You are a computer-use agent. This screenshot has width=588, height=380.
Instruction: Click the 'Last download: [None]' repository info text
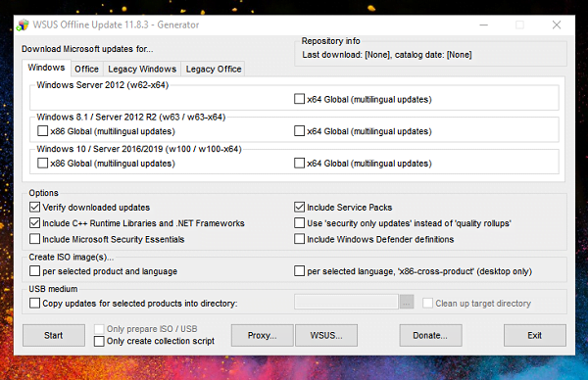(x=387, y=55)
